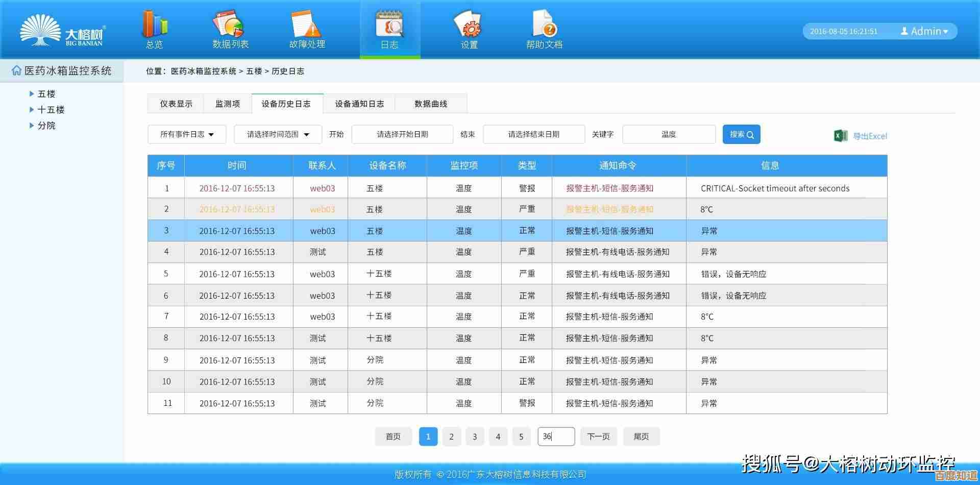Open the 帮助文档 help document icon

(x=544, y=26)
